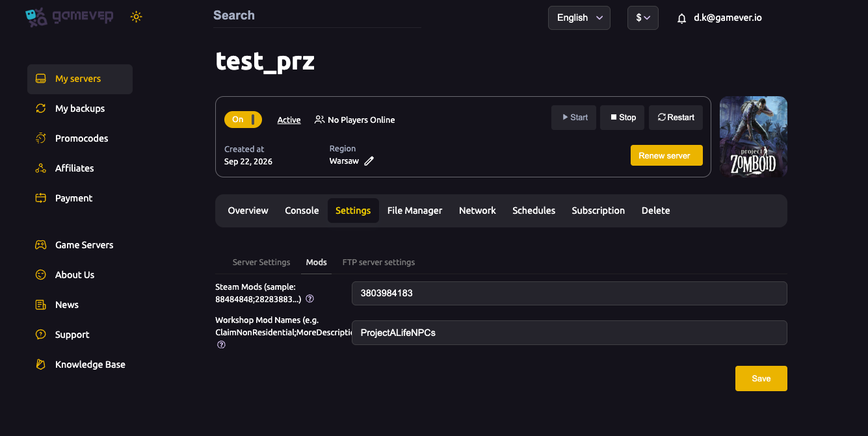Click the Renew server button
The height and width of the screenshot is (436, 868).
click(x=666, y=155)
